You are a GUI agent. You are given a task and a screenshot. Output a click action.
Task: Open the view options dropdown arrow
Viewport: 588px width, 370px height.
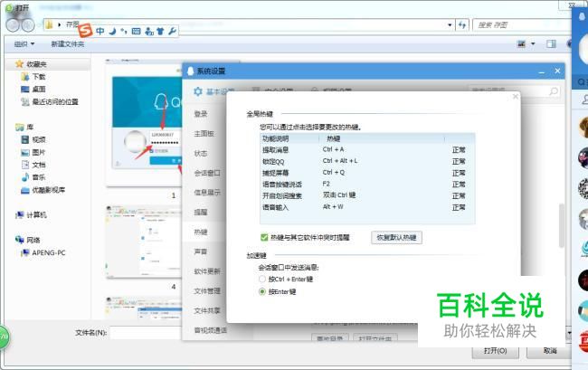click(533, 43)
